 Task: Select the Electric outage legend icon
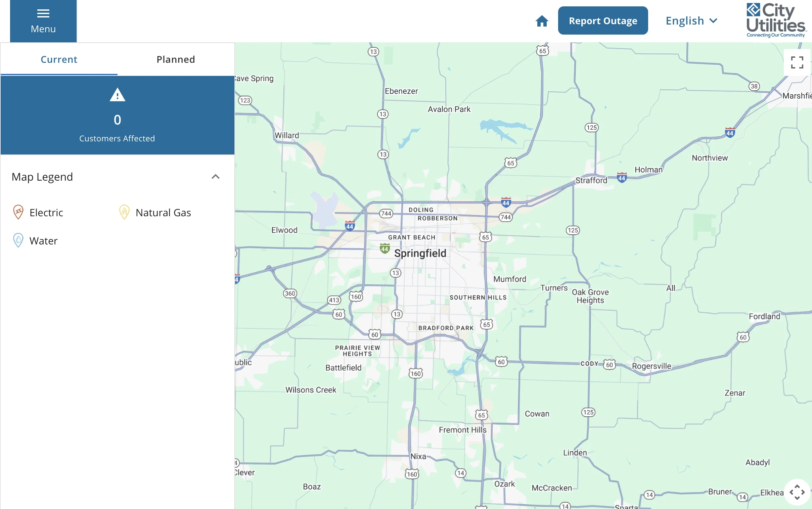tap(17, 212)
